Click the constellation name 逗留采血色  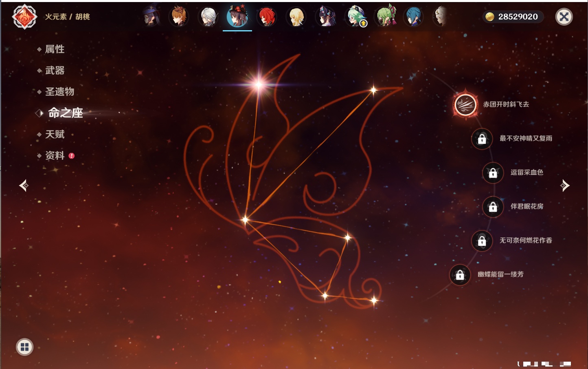click(x=527, y=172)
